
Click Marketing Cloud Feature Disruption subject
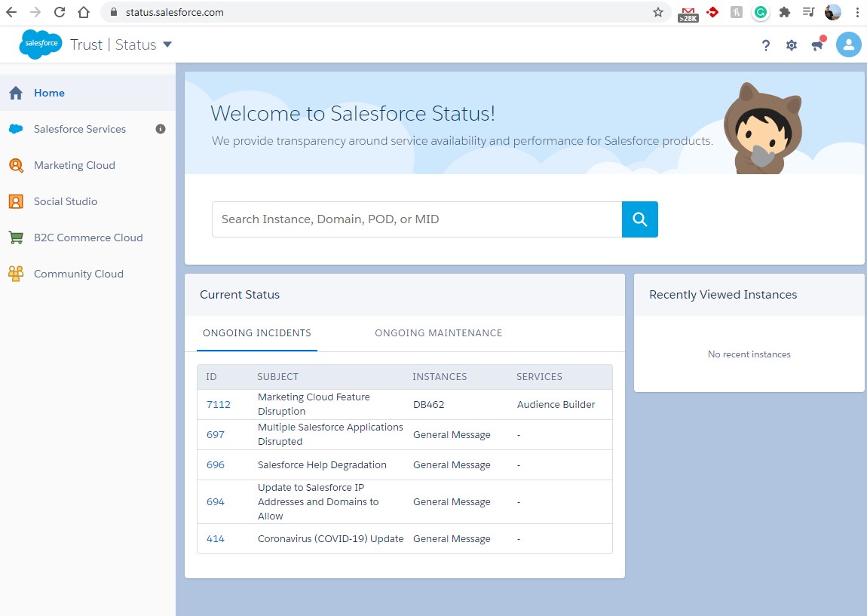[314, 404]
